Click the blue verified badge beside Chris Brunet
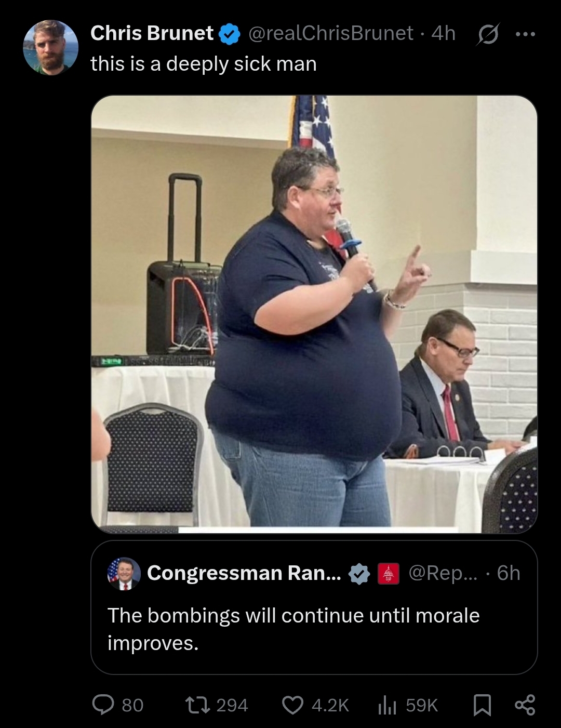Image resolution: width=561 pixels, height=728 pixels. [229, 34]
